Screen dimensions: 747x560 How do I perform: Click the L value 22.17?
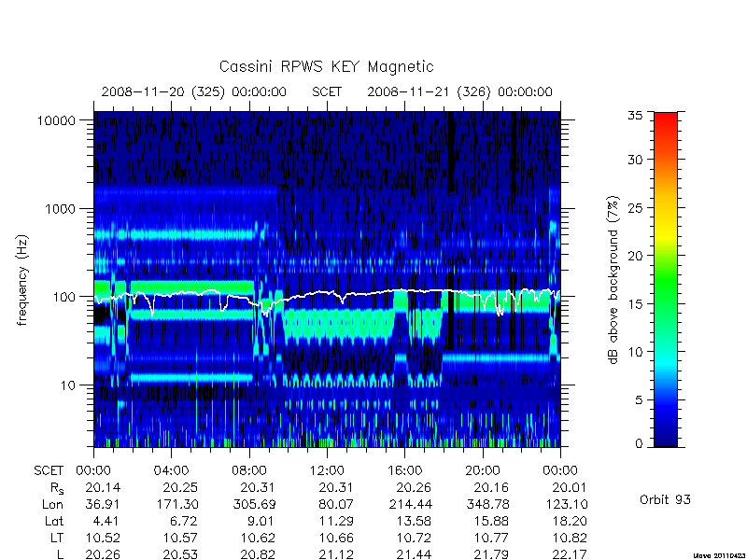(570, 554)
